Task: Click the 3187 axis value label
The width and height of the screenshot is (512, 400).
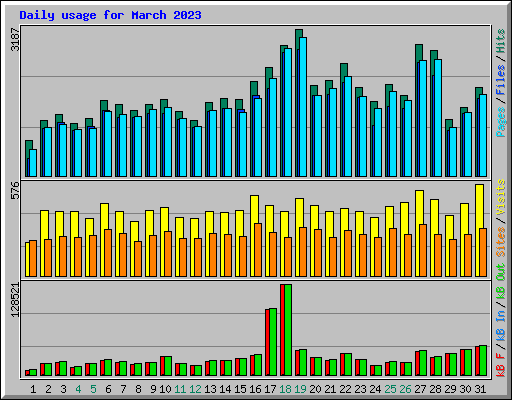Action: coord(15,40)
